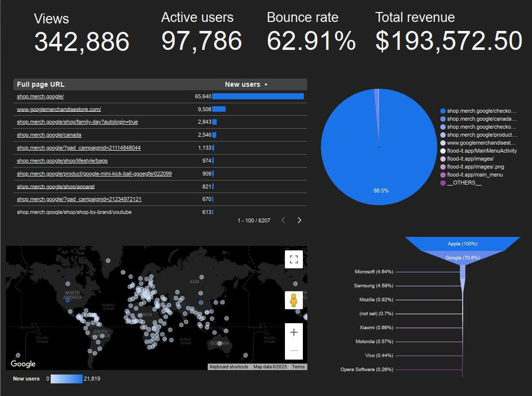
Task: Click the 1,133 new users value
Action: click(x=205, y=148)
